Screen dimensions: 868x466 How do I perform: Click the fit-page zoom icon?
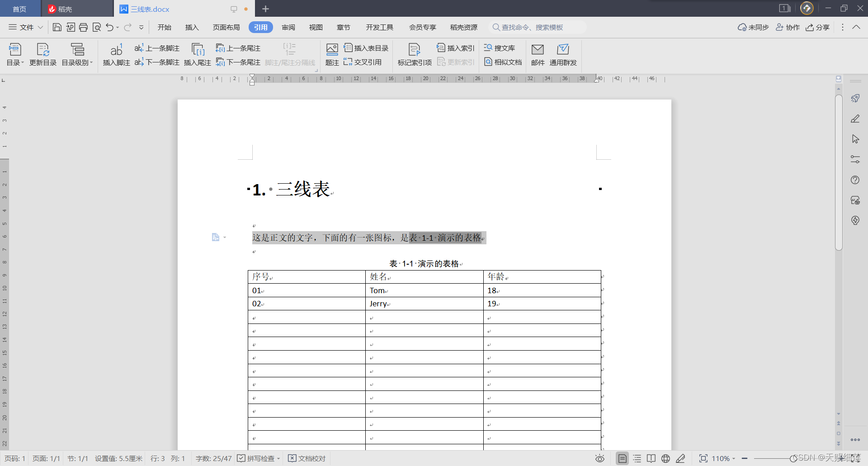point(703,458)
